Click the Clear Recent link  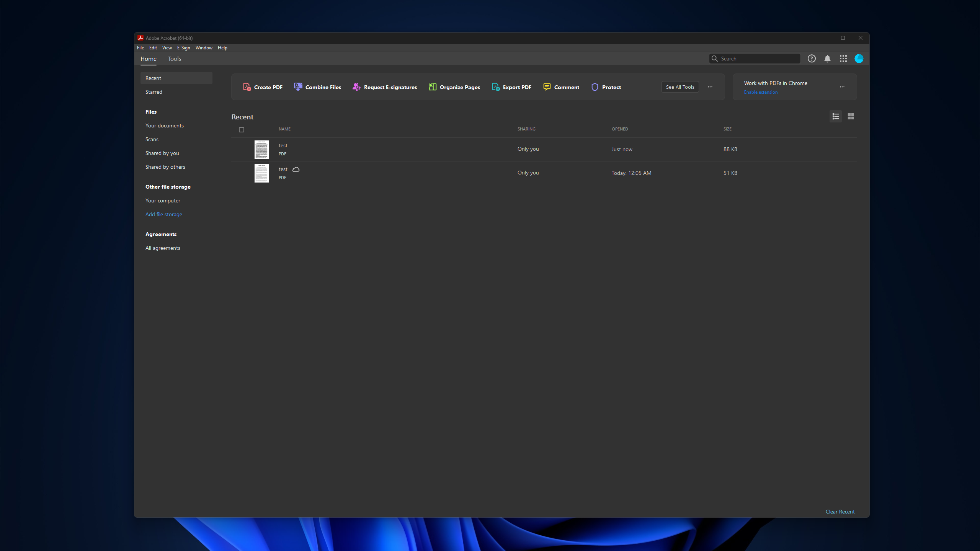click(x=840, y=512)
